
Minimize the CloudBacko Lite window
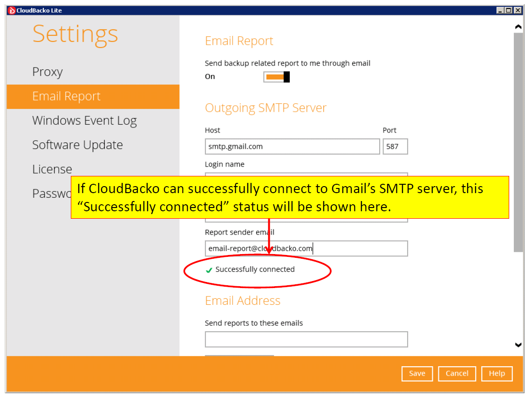point(500,11)
